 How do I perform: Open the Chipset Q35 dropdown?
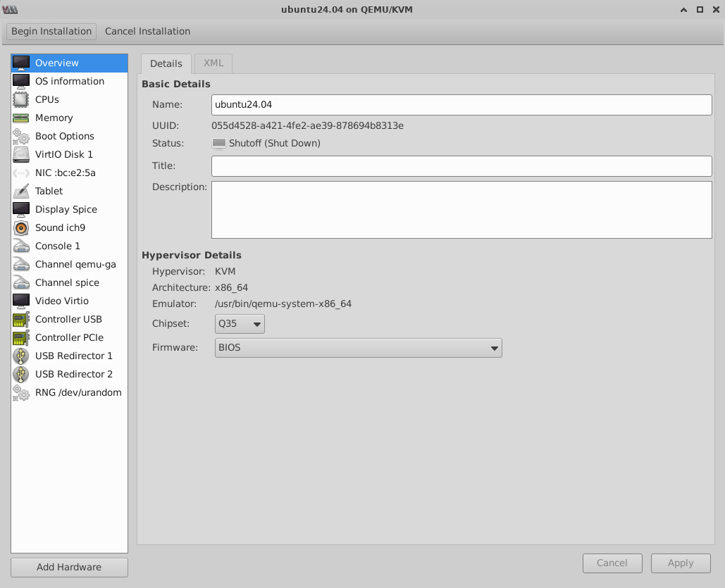(240, 324)
